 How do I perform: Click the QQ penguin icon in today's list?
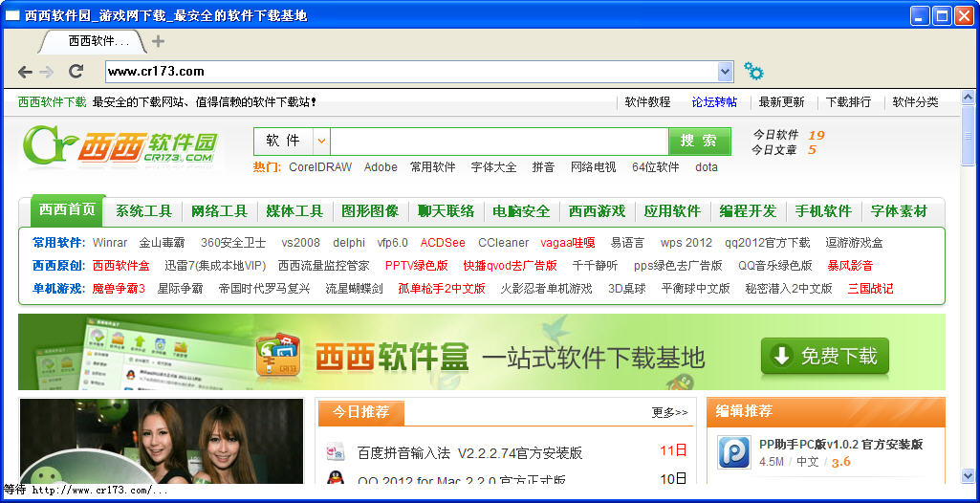336,477
